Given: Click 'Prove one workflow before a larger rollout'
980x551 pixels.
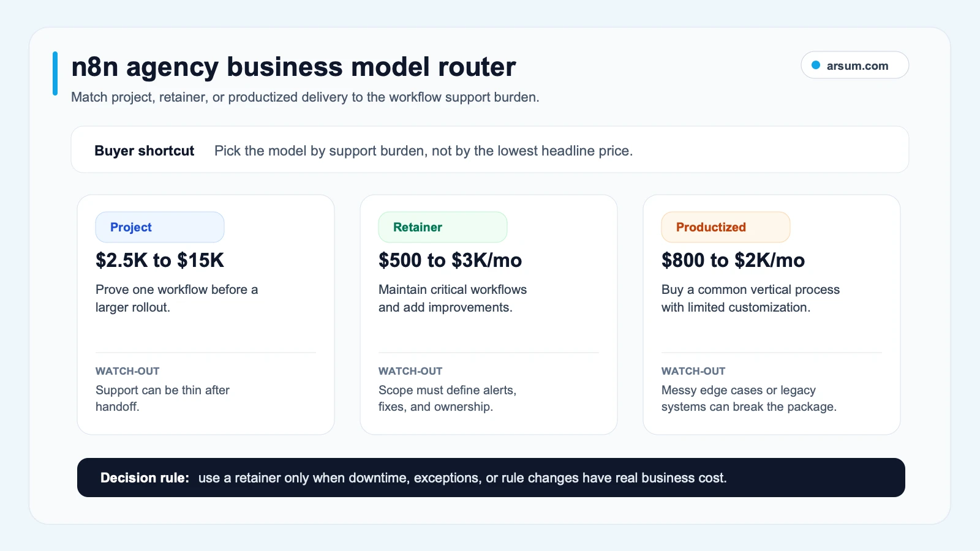Looking at the screenshot, I should [x=176, y=298].
